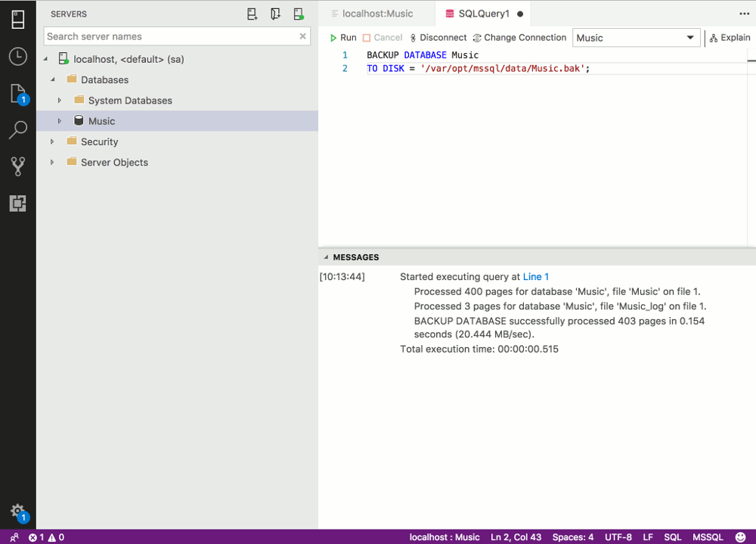Select Server Objects tree item
The image size is (756, 544).
coord(114,163)
